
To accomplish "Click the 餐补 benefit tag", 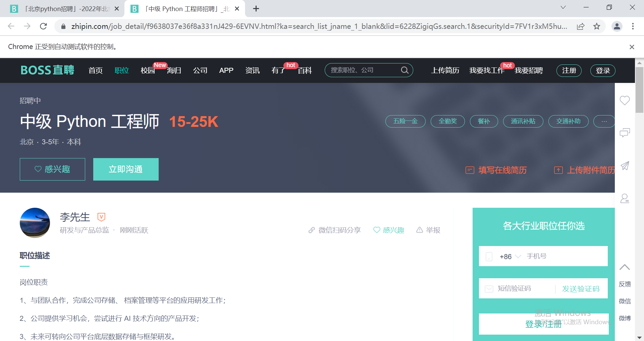I will point(484,121).
